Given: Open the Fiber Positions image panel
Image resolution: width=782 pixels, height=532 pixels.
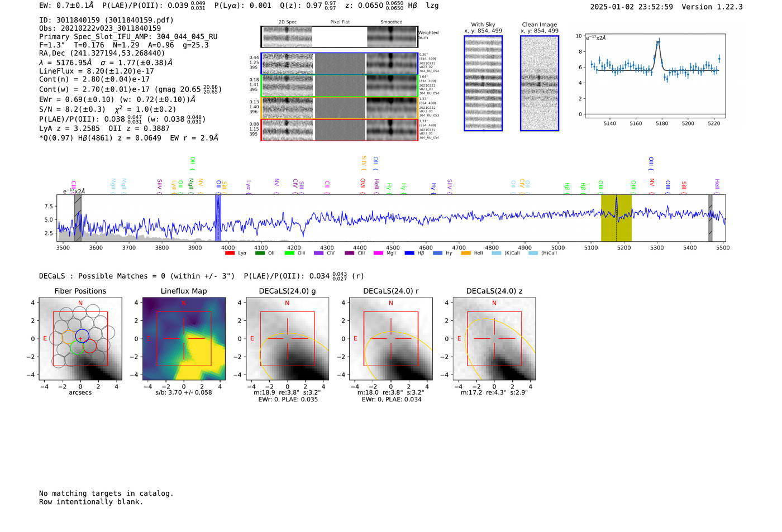Looking at the screenshot, I should coord(80,338).
